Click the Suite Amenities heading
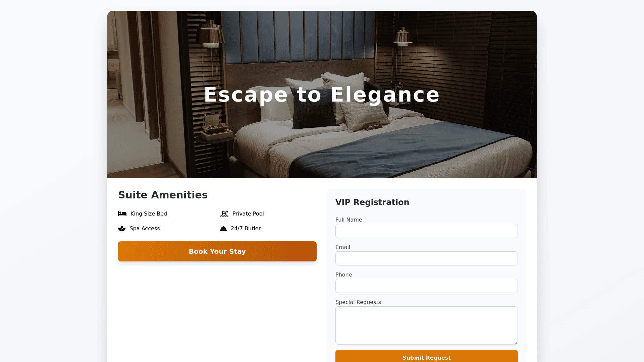 click(x=163, y=195)
